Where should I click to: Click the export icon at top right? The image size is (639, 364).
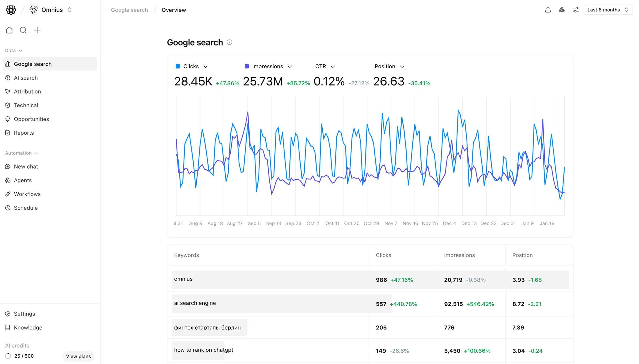click(548, 10)
